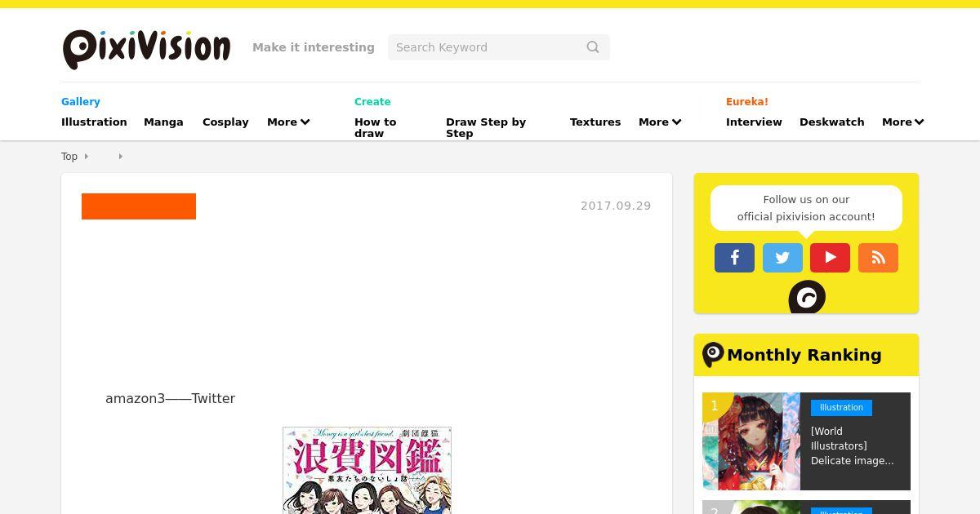Viewport: 980px width, 514px height.
Task: Open the Manga menu item
Action: click(x=163, y=122)
